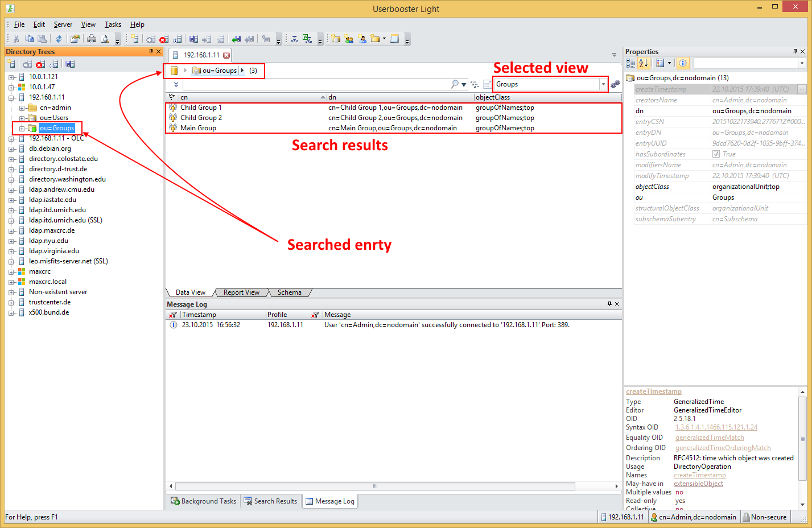Click the Paste clipboard icon in the toolbar

(x=42, y=39)
